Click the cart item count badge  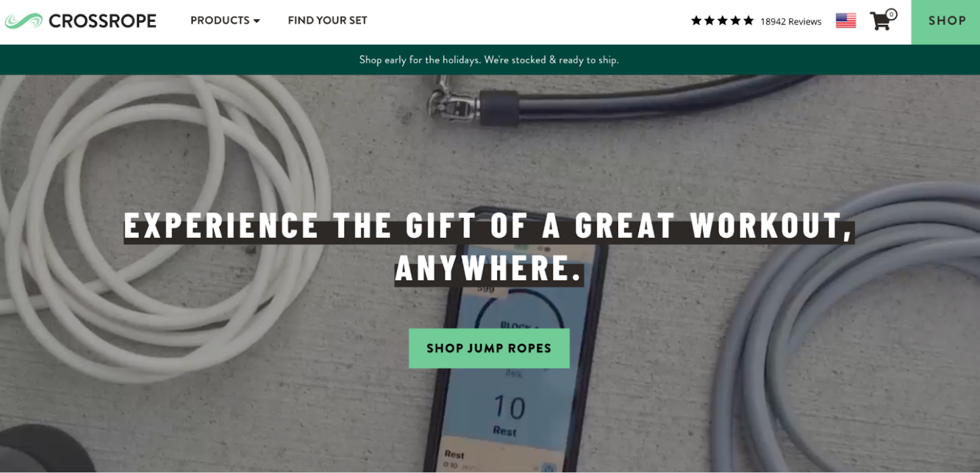coord(891,14)
